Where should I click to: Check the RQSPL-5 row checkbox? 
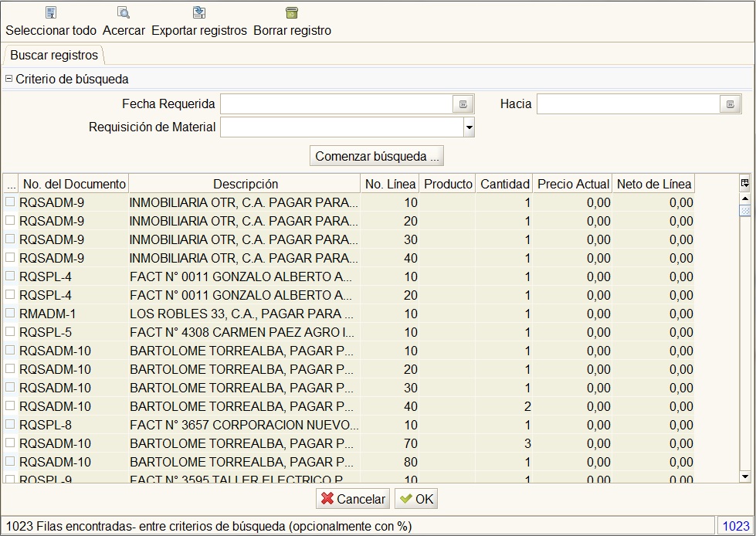(x=10, y=331)
